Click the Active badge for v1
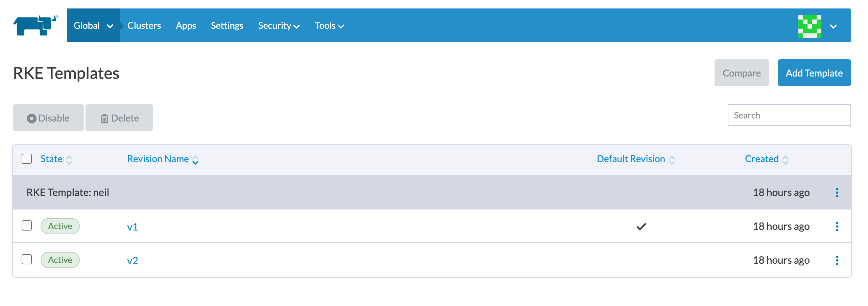The width and height of the screenshot is (868, 306). click(x=60, y=226)
